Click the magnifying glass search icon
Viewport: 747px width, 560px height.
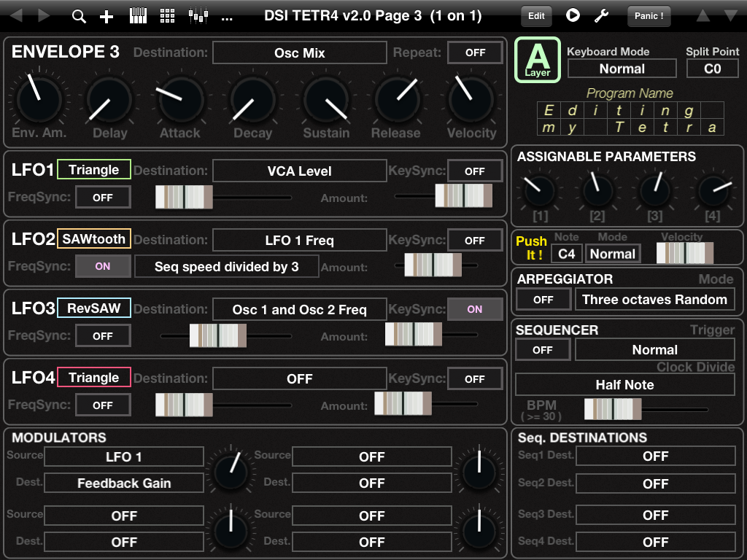[x=79, y=16]
